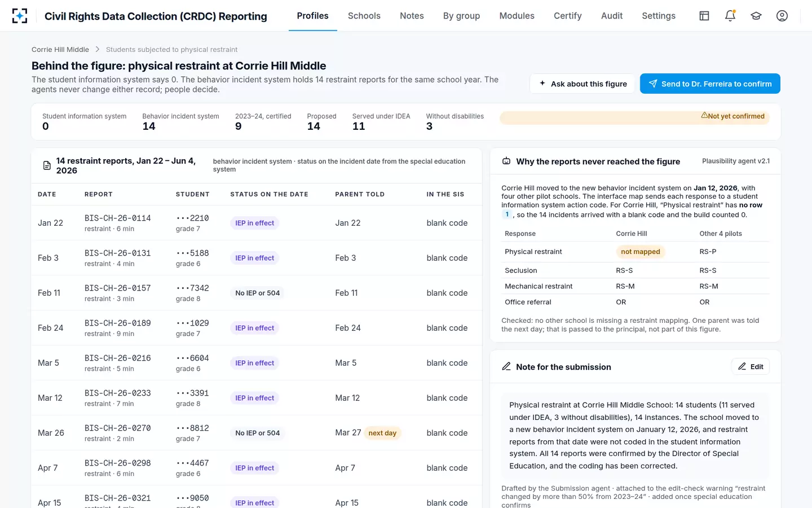Click the "next day" badge on Mar 27

click(x=382, y=433)
